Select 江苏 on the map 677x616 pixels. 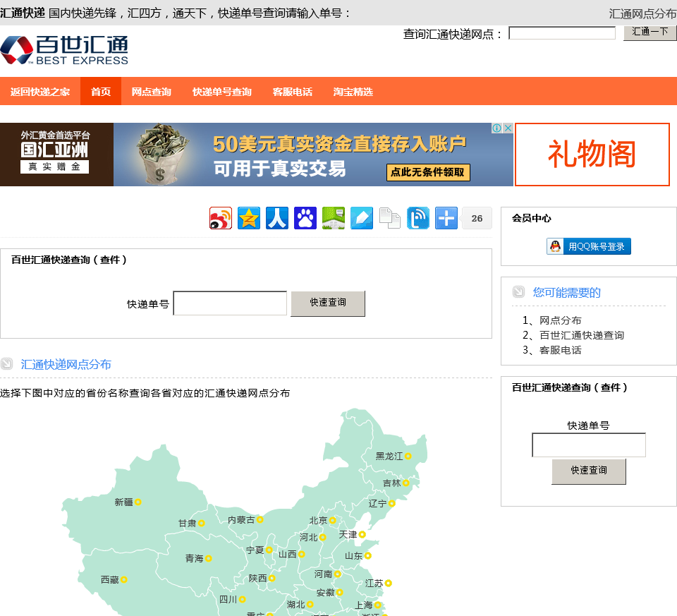pyautogui.click(x=378, y=583)
